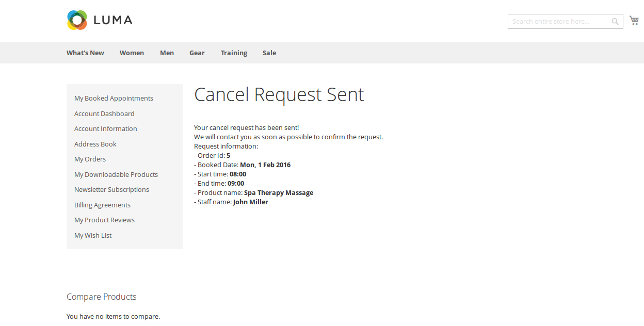
Task: Go to the Gear category
Action: (197, 53)
